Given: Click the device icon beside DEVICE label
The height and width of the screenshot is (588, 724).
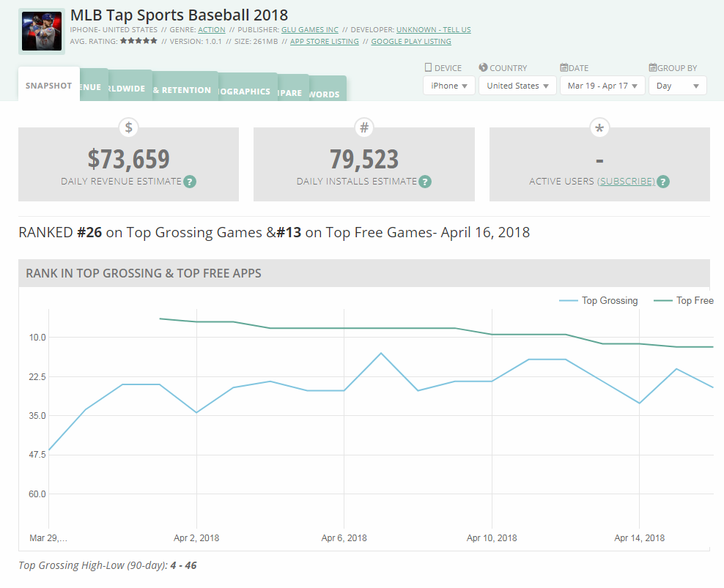Looking at the screenshot, I should click(x=428, y=67).
